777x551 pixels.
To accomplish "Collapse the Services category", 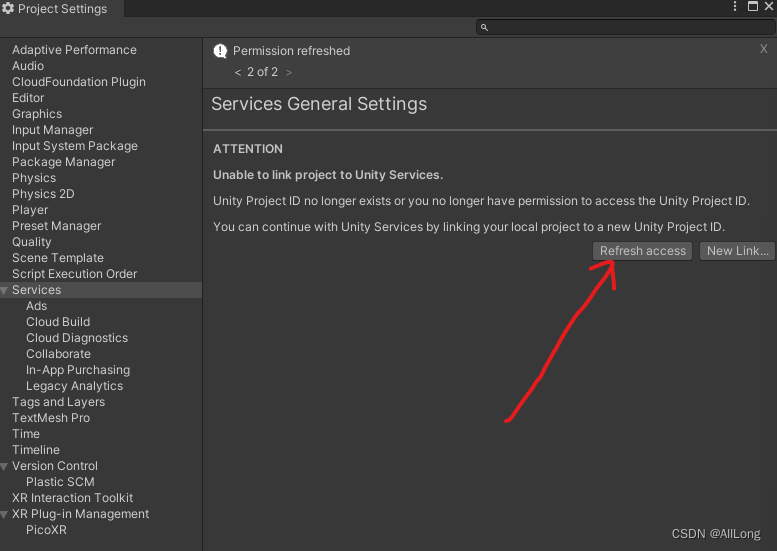I will (4, 290).
